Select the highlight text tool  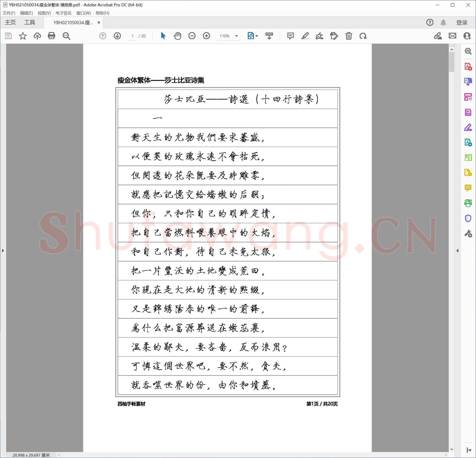tap(305, 36)
